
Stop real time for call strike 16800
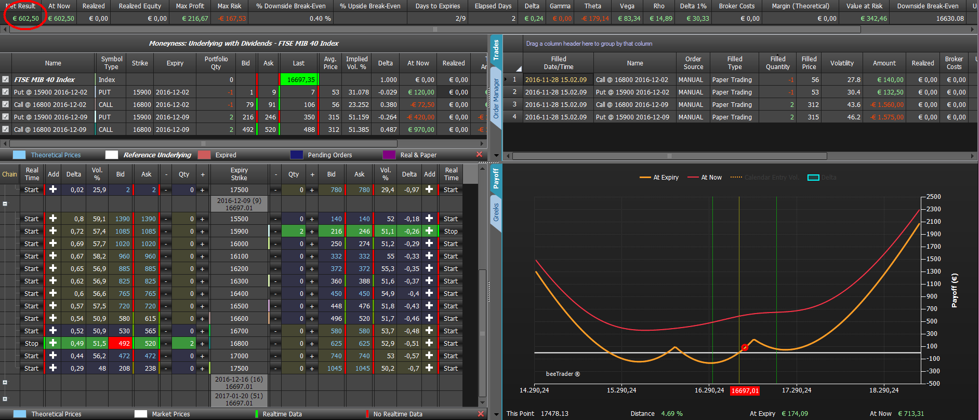pyautogui.click(x=31, y=344)
